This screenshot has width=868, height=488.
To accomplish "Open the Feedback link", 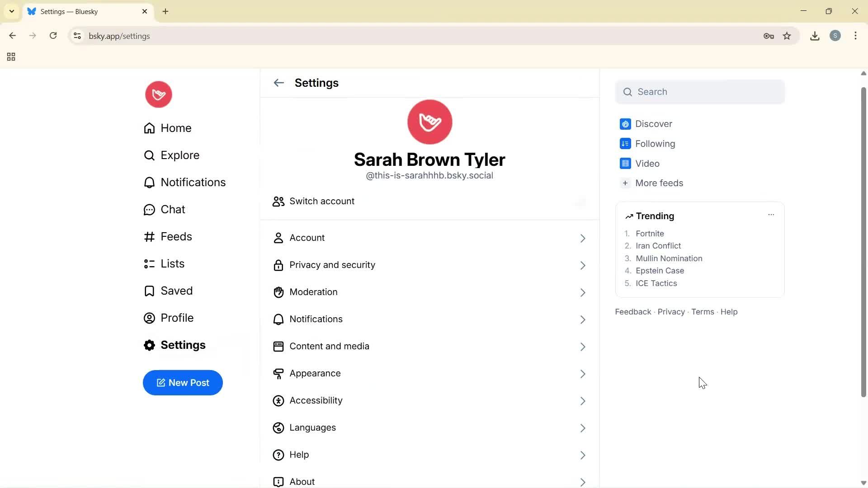I will [632, 311].
